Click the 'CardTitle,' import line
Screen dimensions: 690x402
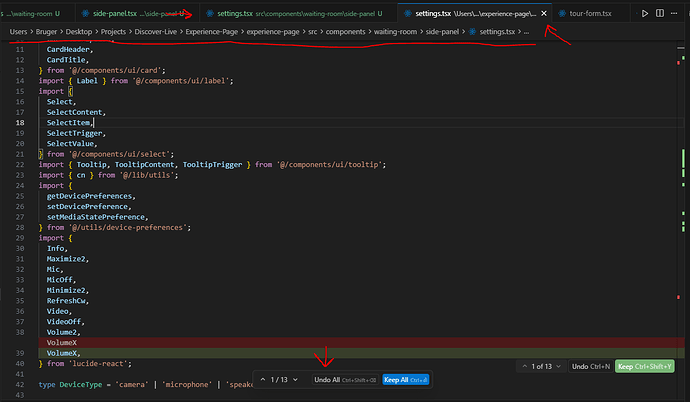pyautogui.click(x=68, y=60)
